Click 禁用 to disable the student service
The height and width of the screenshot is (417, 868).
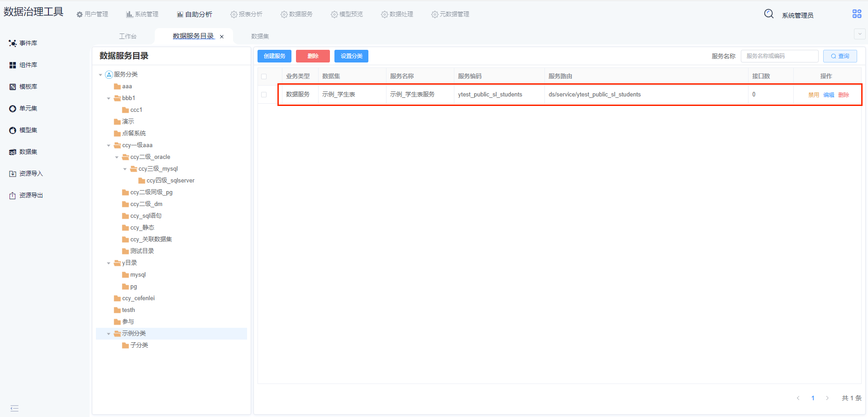(x=813, y=95)
